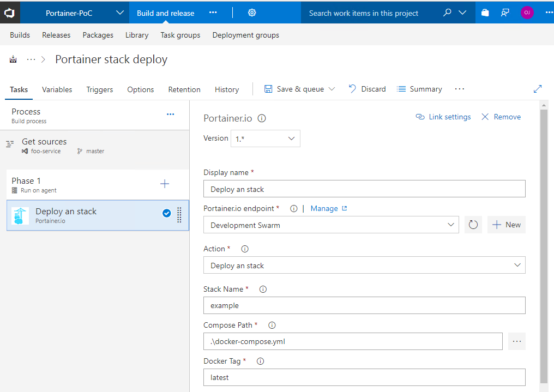Create a New endpoint
This screenshot has width=554, height=392.
coord(507,225)
